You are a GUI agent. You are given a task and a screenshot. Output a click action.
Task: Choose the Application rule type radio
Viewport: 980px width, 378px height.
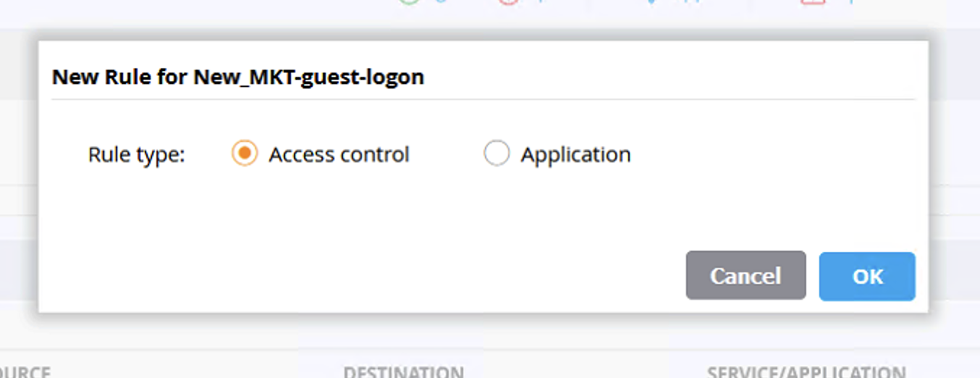[x=497, y=154]
